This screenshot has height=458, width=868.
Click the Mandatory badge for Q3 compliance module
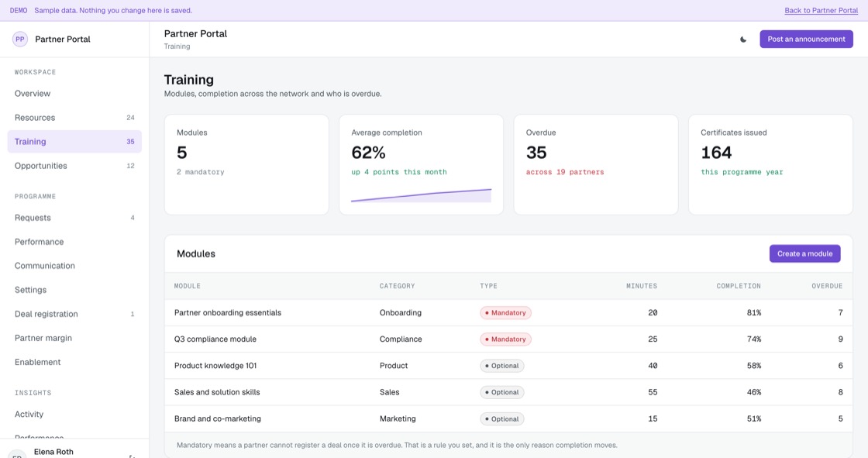(x=505, y=339)
